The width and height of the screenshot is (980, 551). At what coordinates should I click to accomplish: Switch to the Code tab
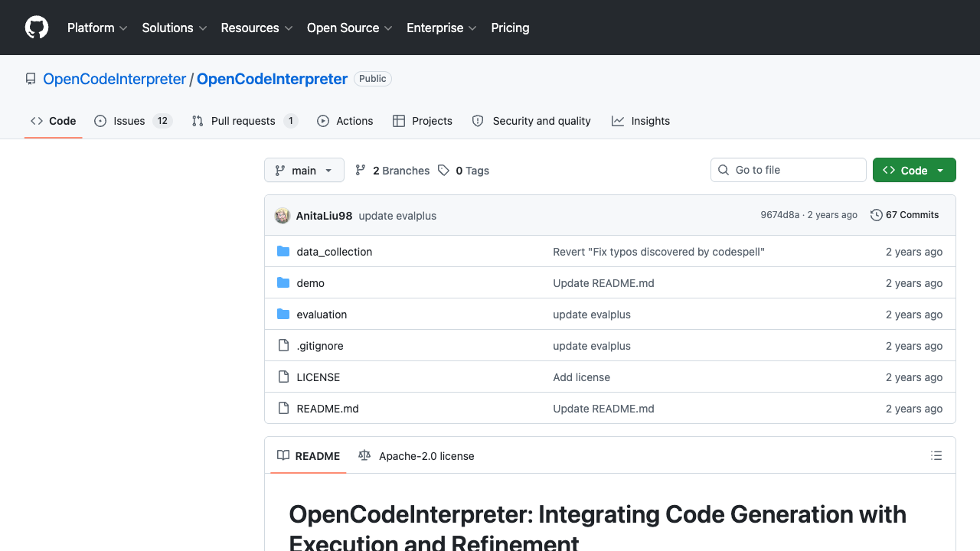tap(54, 121)
